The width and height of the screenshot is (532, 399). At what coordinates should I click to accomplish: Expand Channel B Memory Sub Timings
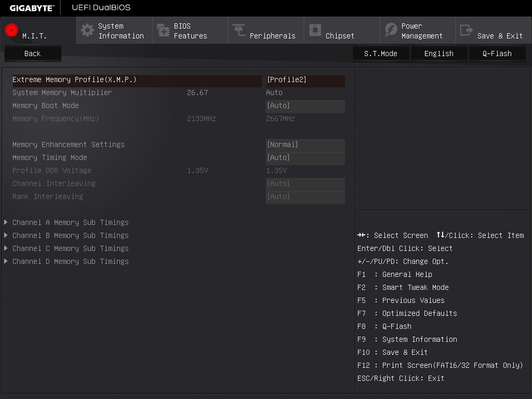pyautogui.click(x=70, y=235)
